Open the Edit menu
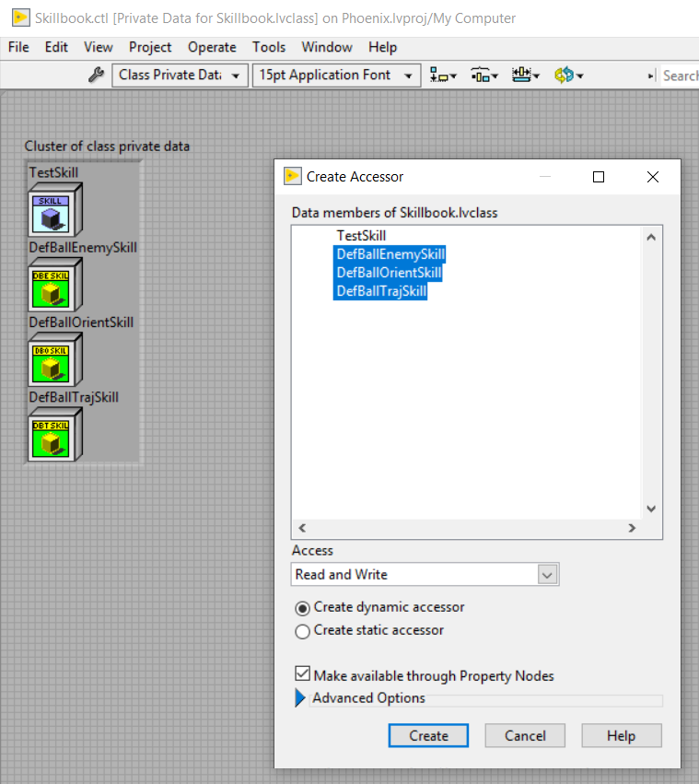This screenshot has height=784, width=699. (56, 48)
